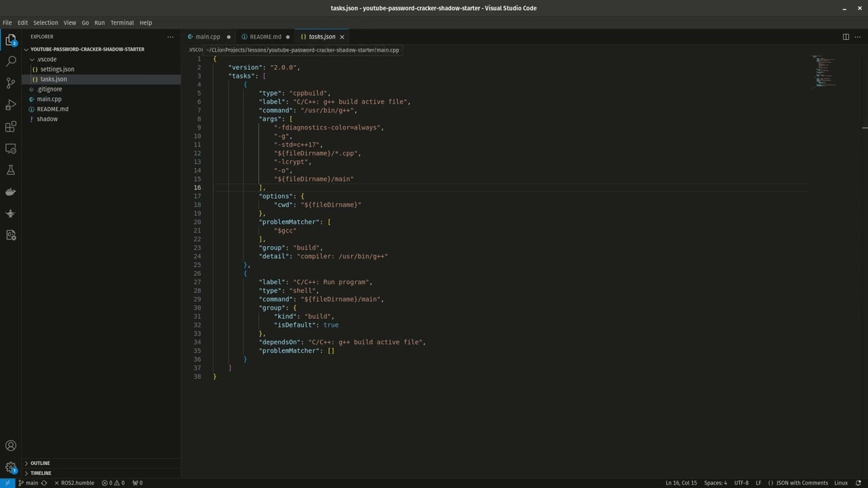Open Explorer Views and More Actions ellipsis
This screenshot has width=868, height=488.
point(170,37)
